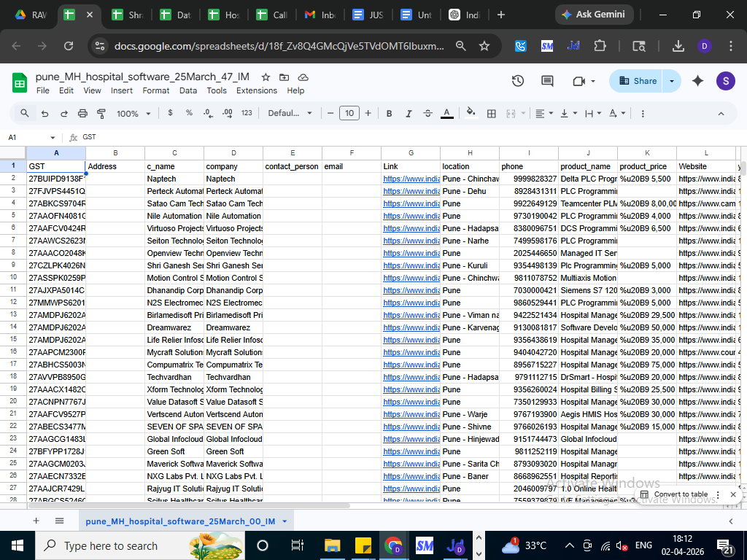This screenshot has height=560, width=747.
Task: Open the Format menu
Action: [155, 90]
